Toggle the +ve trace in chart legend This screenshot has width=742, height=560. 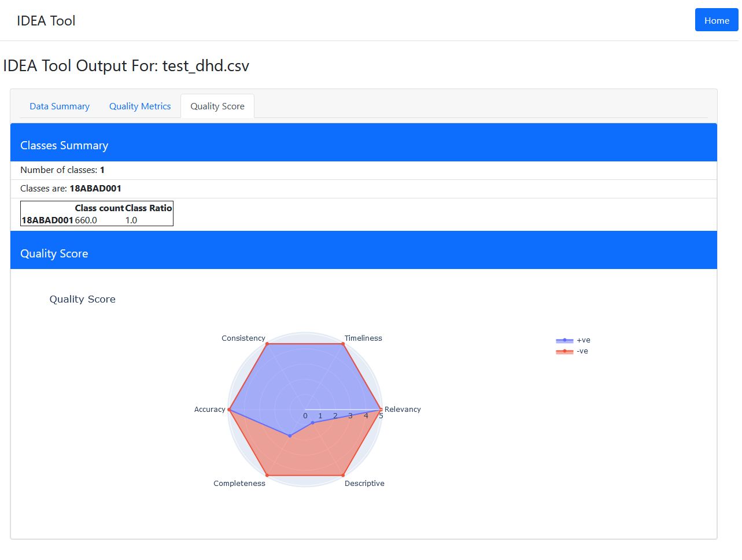point(583,340)
